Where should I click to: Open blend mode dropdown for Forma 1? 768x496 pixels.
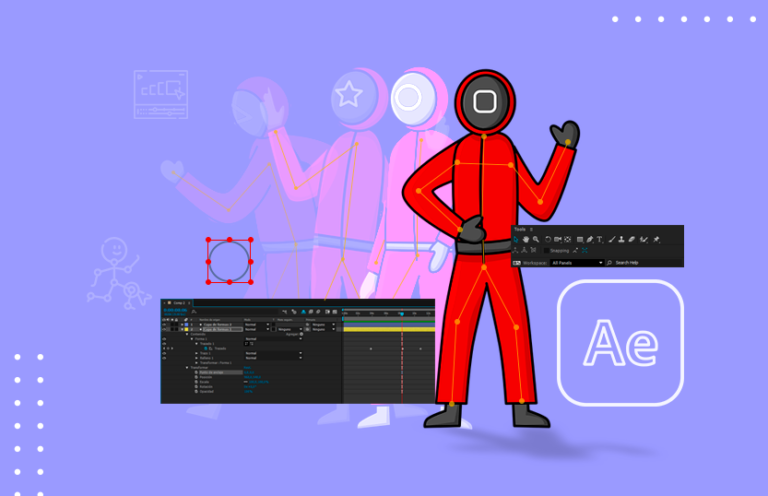(273, 338)
